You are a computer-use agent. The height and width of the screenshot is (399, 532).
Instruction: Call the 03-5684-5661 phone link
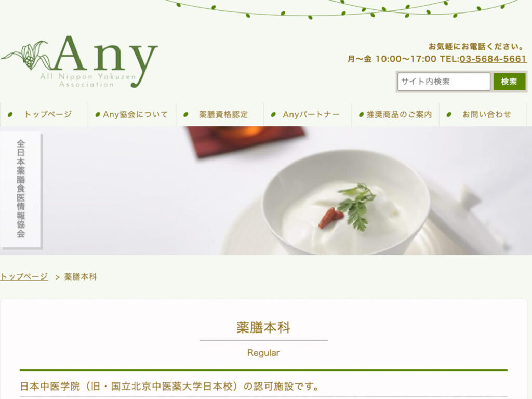pyautogui.click(x=493, y=59)
